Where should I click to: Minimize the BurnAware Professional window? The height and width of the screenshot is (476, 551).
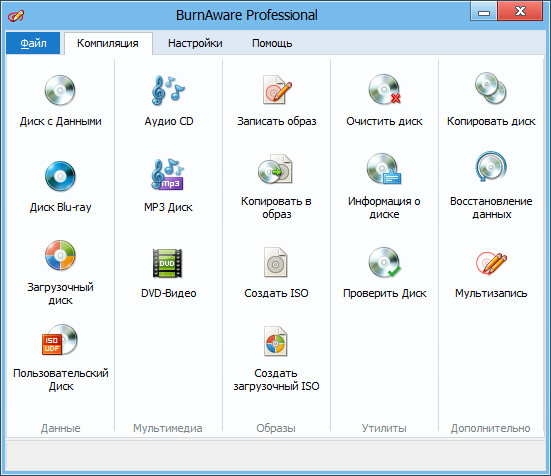click(x=484, y=12)
